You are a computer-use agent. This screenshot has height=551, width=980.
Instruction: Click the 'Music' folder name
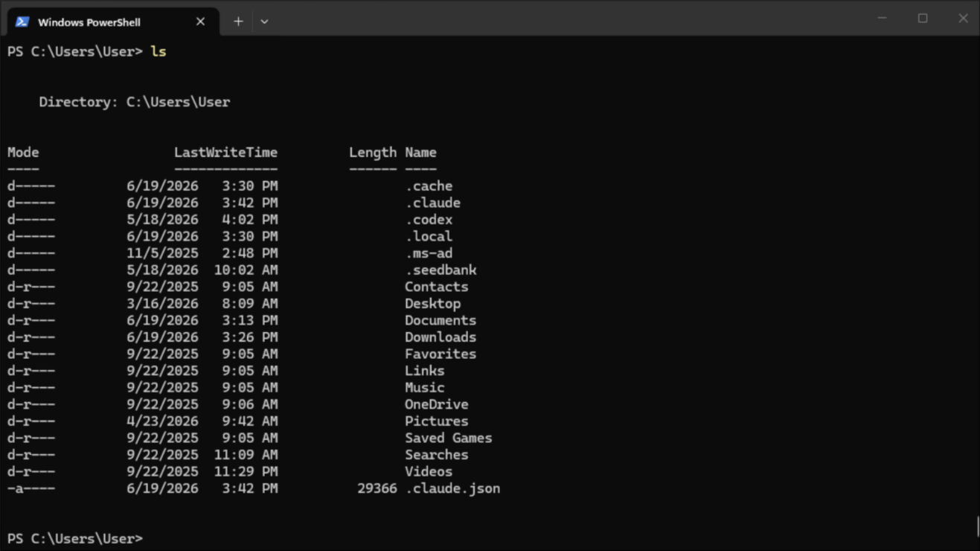click(425, 388)
